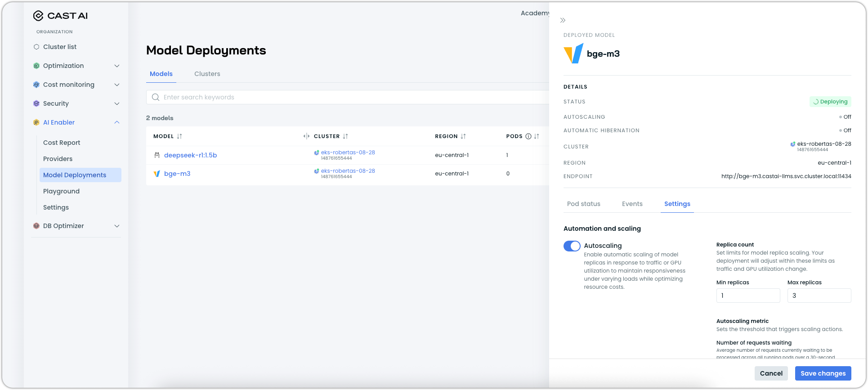The image size is (868, 390).
Task: Click the AI Enabler sidebar icon
Action: 36,122
